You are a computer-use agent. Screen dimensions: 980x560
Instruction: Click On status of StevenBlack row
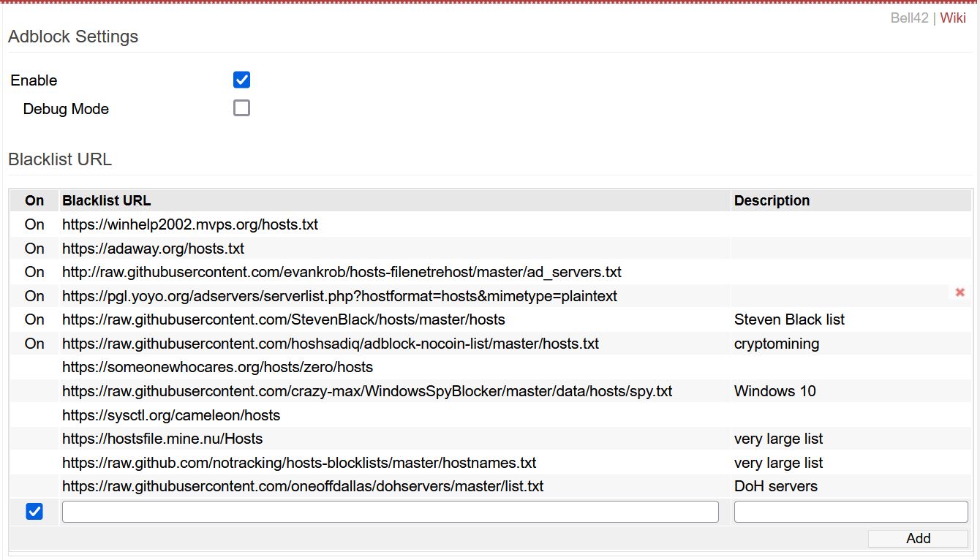(34, 319)
